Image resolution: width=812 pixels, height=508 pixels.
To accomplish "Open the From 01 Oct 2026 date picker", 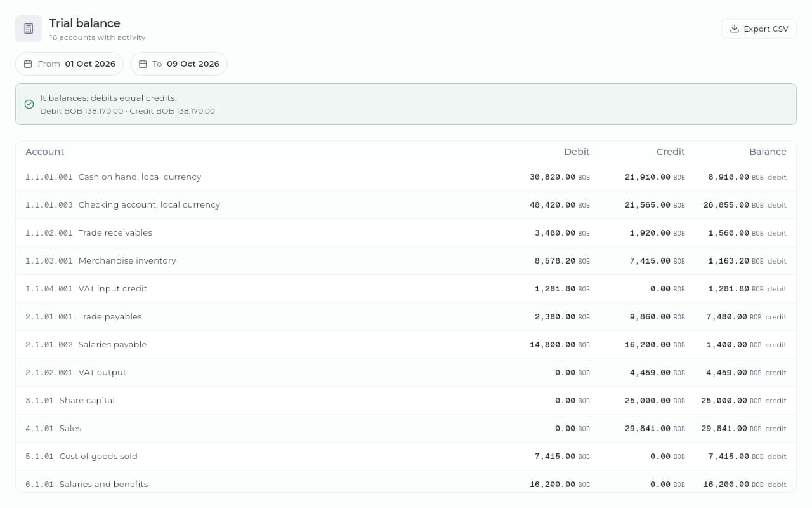I will point(70,64).
